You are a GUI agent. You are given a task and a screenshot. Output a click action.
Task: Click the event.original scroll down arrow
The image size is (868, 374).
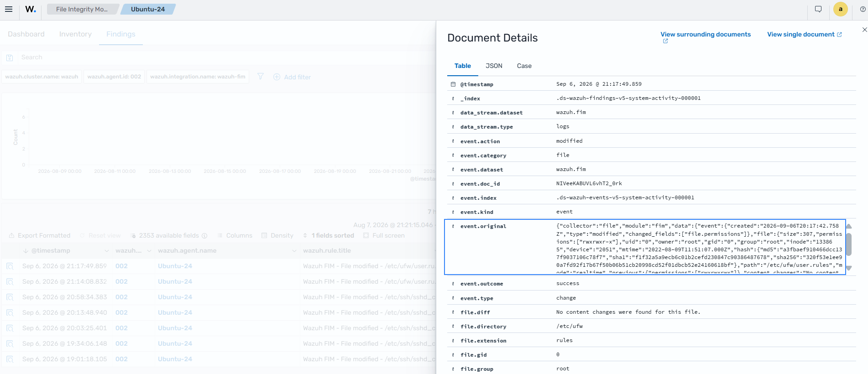(x=849, y=268)
